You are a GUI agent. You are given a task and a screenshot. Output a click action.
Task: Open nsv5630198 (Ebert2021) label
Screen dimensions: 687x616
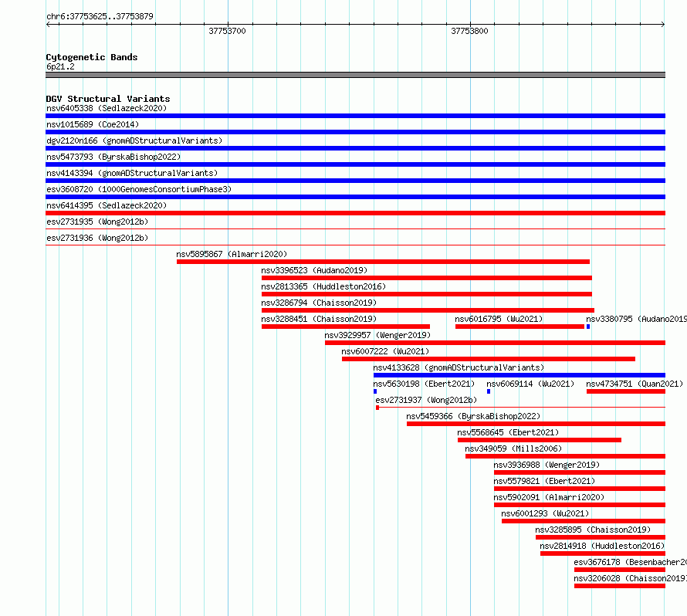click(424, 384)
